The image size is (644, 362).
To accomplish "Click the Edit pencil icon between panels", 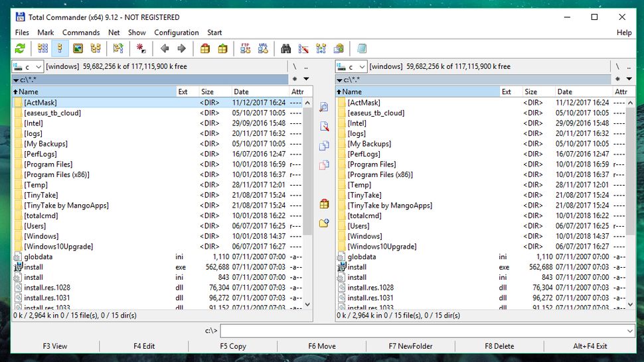I will pyautogui.click(x=324, y=126).
